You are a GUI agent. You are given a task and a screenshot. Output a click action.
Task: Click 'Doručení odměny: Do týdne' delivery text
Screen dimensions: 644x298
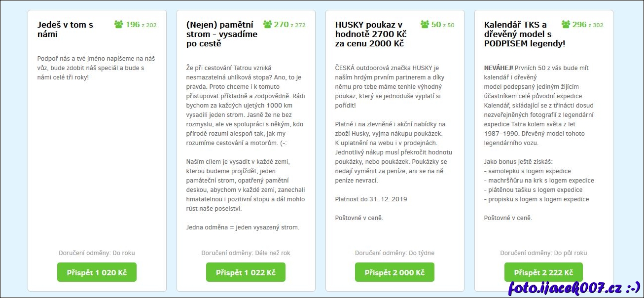pyautogui.click(x=394, y=253)
